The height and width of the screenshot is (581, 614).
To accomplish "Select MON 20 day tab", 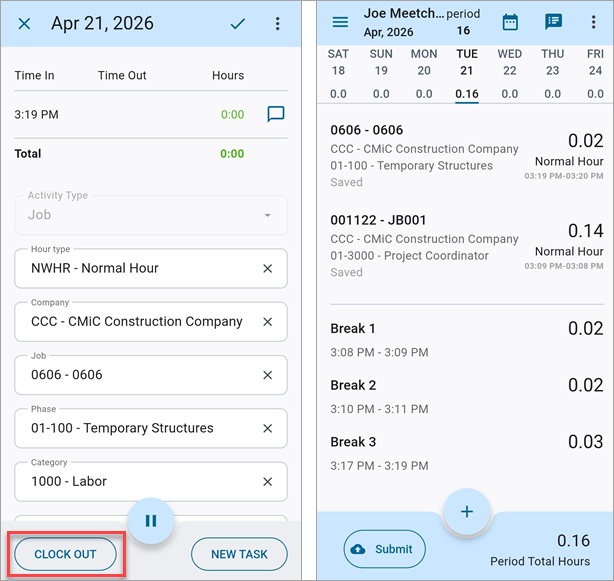I will [x=424, y=74].
